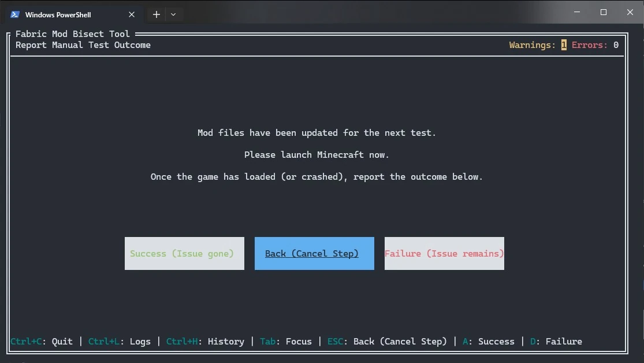
Task: Click the 'Please launch Minecraft now.' message
Action: 317,154
